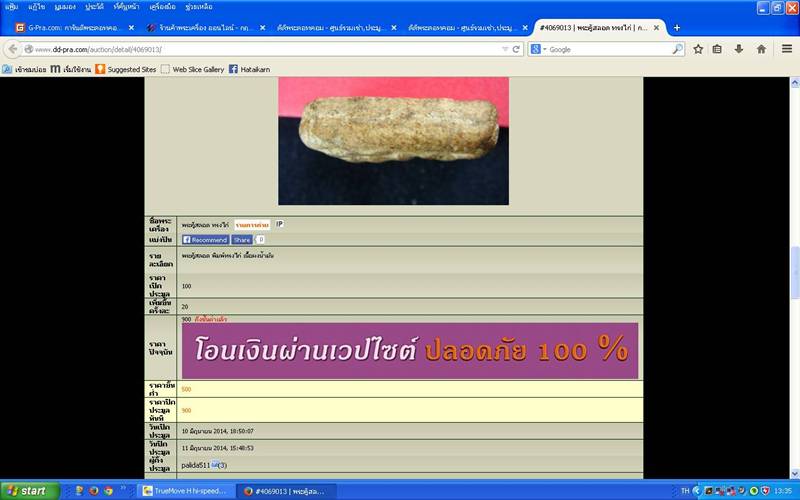Open the search engine dropdown next to Google
Viewport: 800px width, 500px height.
538,49
